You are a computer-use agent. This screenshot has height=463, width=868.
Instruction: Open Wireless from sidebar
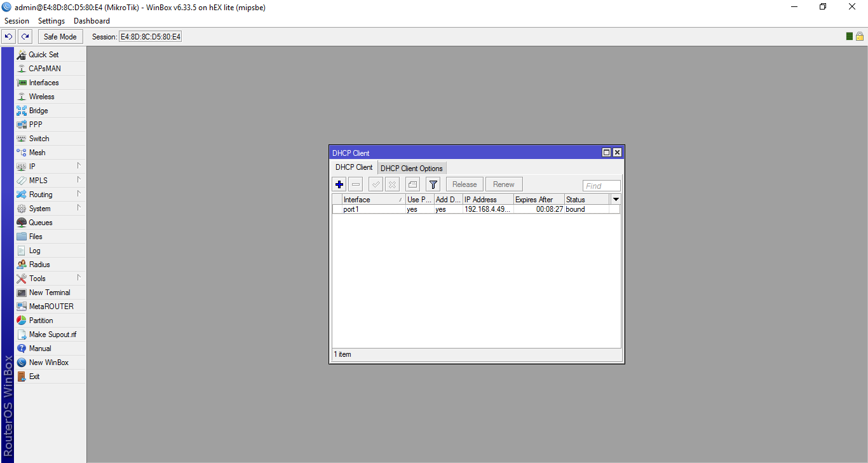(x=50, y=97)
